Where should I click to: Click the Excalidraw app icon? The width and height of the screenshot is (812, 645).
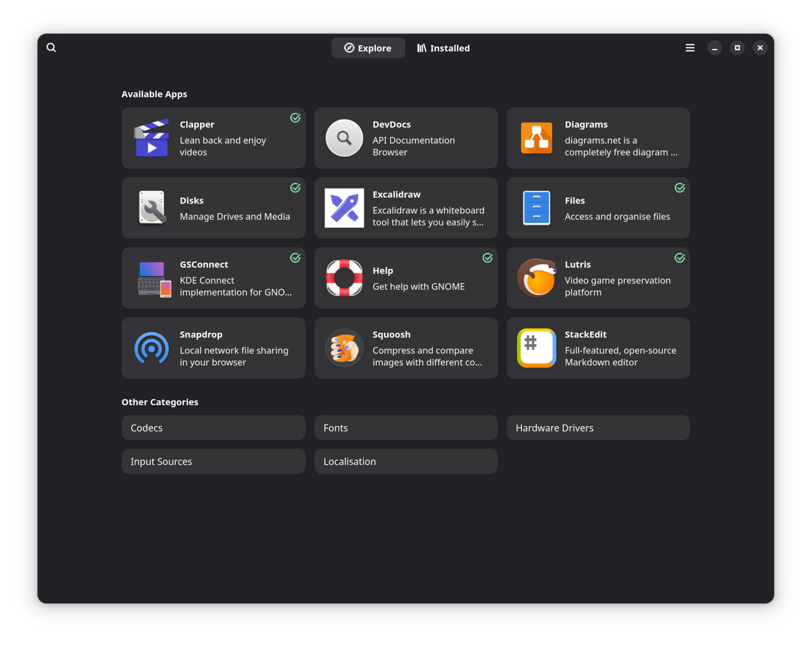(x=344, y=208)
